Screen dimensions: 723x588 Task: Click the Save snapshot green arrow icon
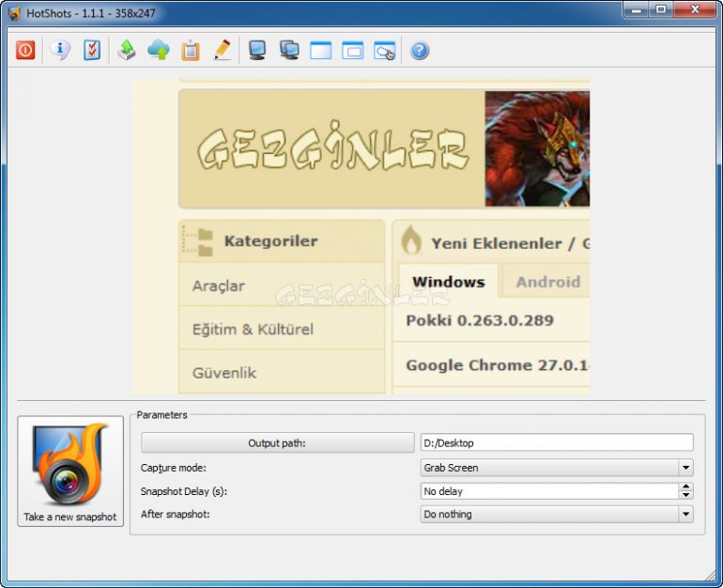pyautogui.click(x=127, y=50)
